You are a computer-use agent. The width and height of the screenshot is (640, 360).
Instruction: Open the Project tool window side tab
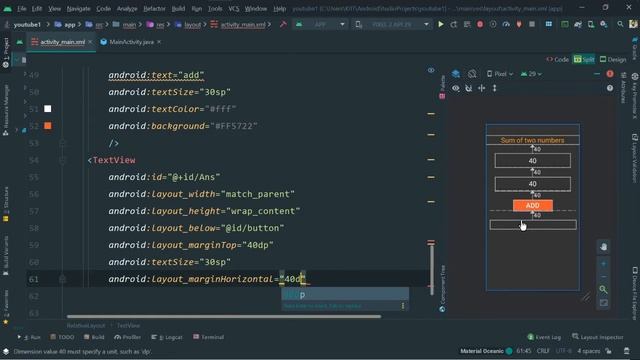tap(6, 52)
